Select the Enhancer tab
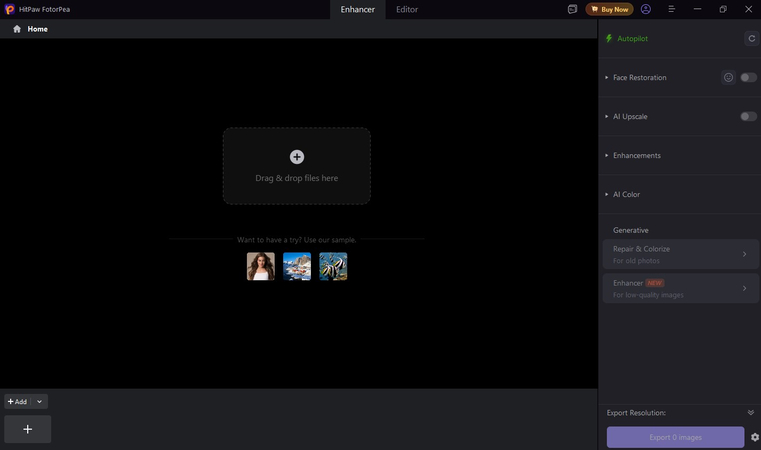 [357, 9]
